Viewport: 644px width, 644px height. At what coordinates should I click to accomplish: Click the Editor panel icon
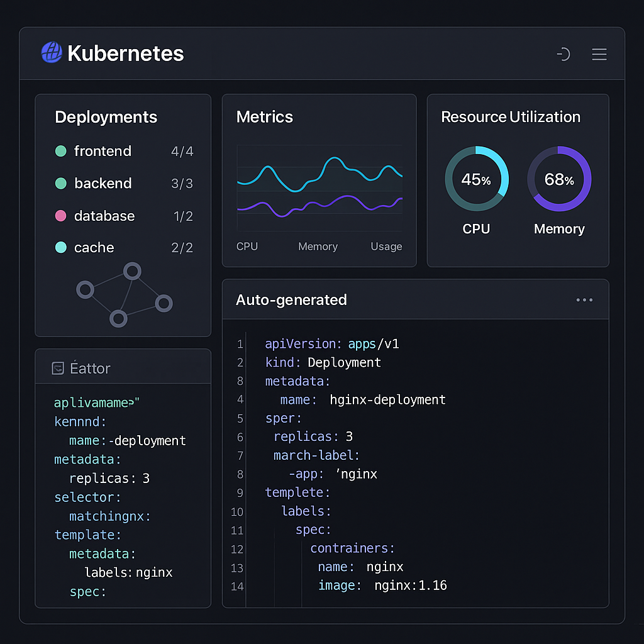pos(58,367)
